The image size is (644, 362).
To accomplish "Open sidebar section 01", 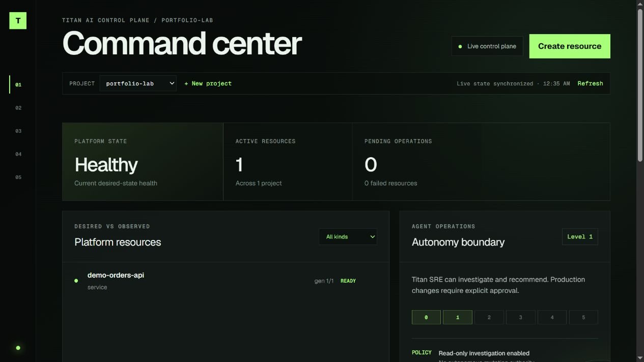I will point(18,84).
